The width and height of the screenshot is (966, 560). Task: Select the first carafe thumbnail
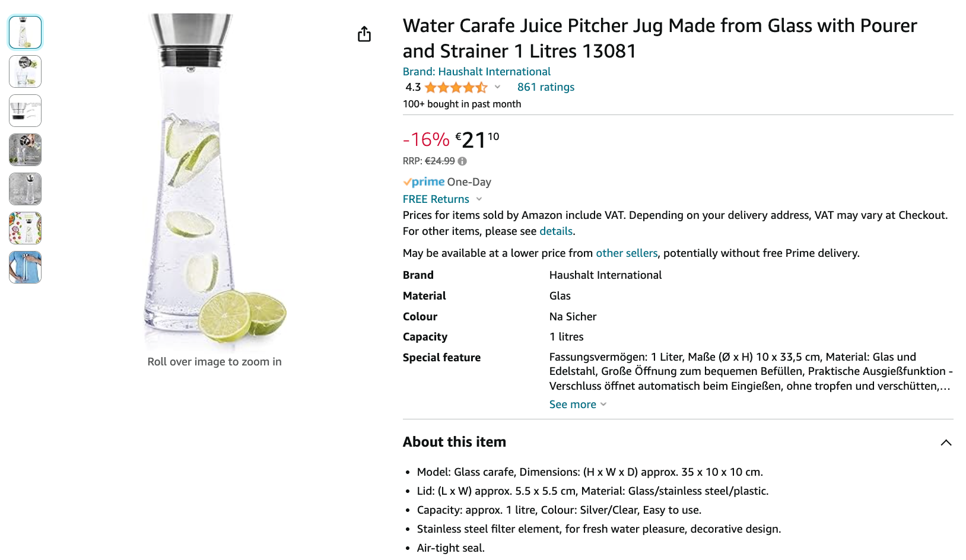point(25,32)
